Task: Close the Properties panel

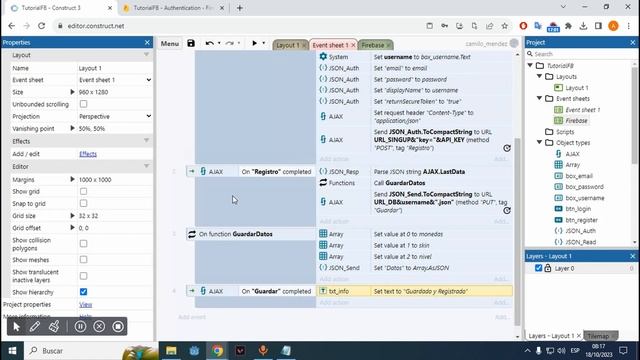Action: pos(147,42)
